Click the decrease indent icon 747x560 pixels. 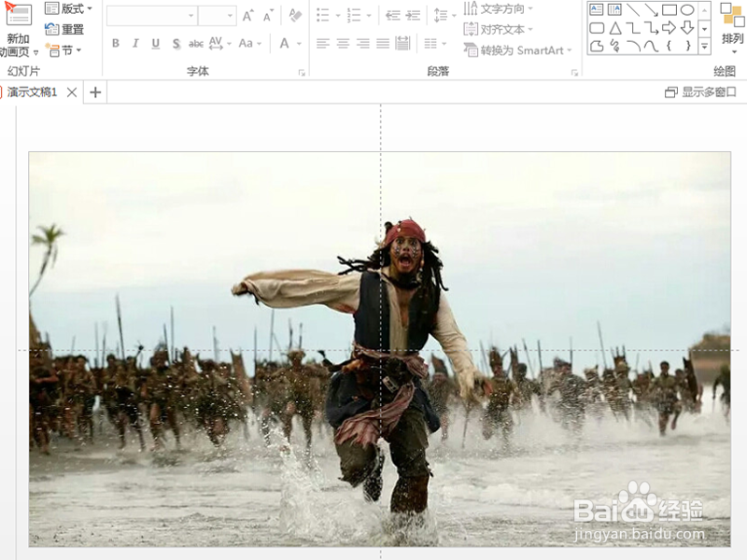pyautogui.click(x=392, y=15)
